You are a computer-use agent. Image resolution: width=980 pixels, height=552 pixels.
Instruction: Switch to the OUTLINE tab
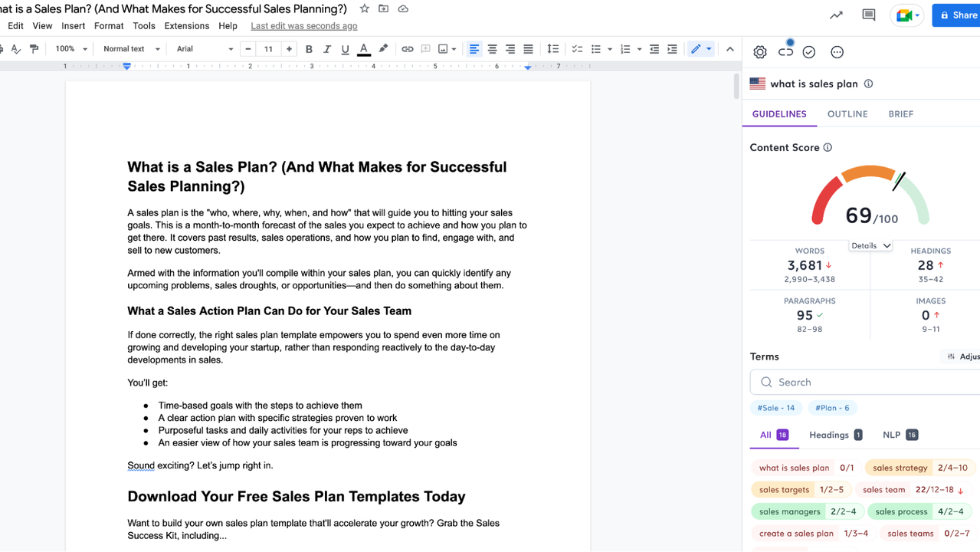pyautogui.click(x=847, y=114)
